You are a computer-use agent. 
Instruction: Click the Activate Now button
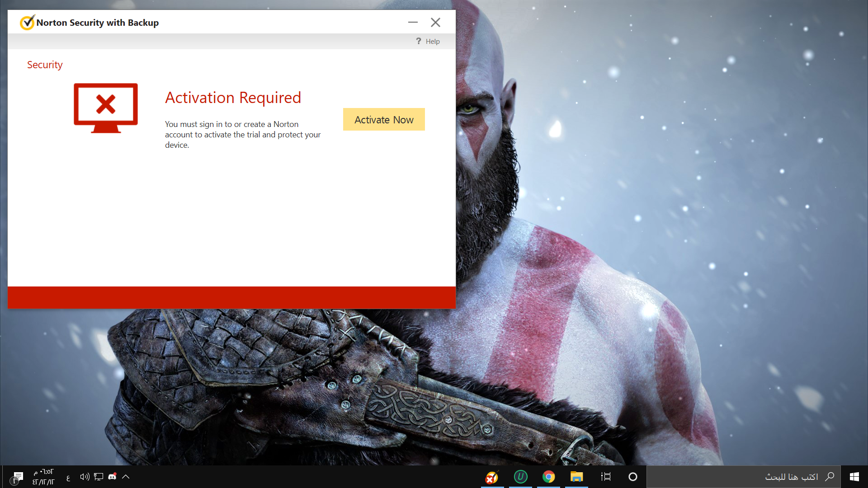(x=384, y=119)
